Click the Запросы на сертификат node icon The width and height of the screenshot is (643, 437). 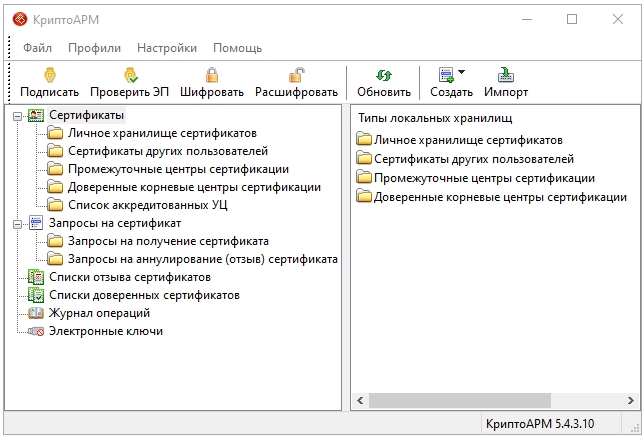click(x=36, y=223)
